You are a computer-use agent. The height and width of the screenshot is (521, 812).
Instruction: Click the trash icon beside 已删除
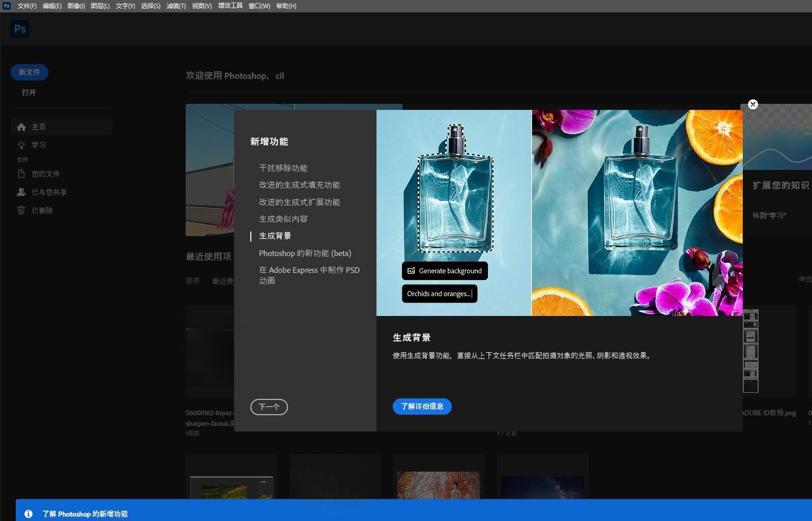point(21,210)
